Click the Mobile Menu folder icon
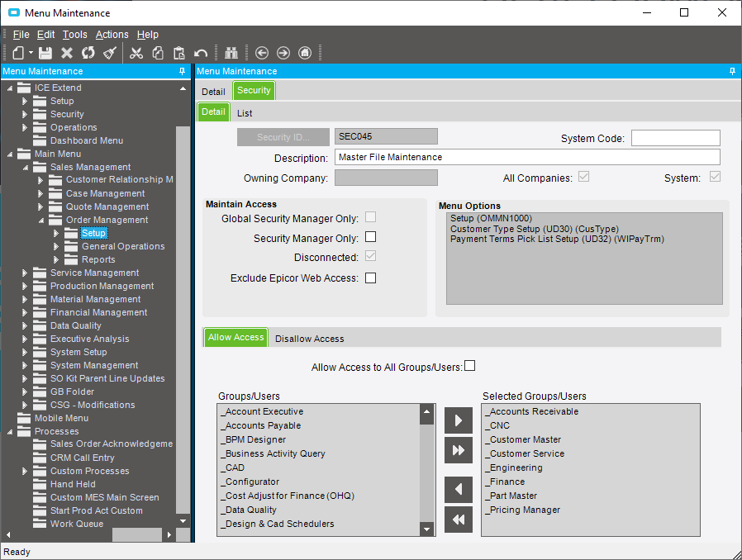The width and height of the screenshot is (742, 560). 24,418
